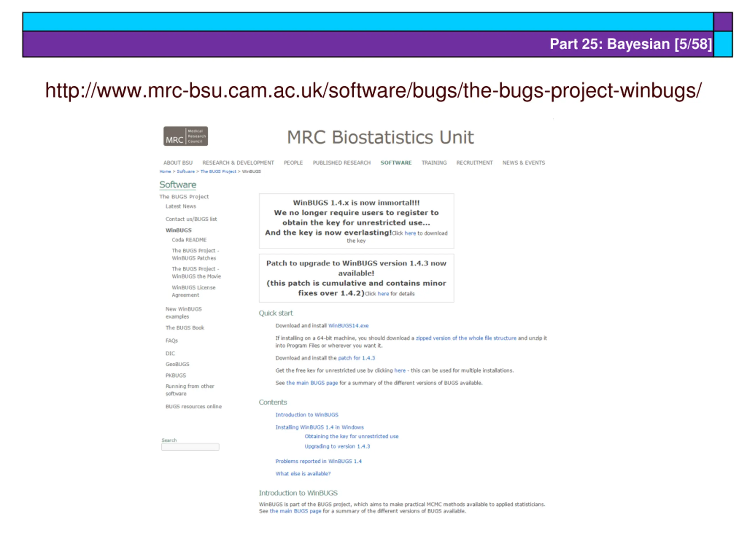
Task: Click Introduction to WinBUGS contents link
Action: (x=306, y=414)
